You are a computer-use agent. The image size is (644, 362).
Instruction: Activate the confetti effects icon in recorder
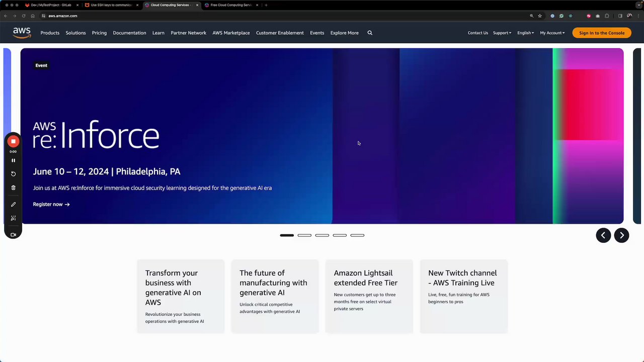(x=14, y=218)
